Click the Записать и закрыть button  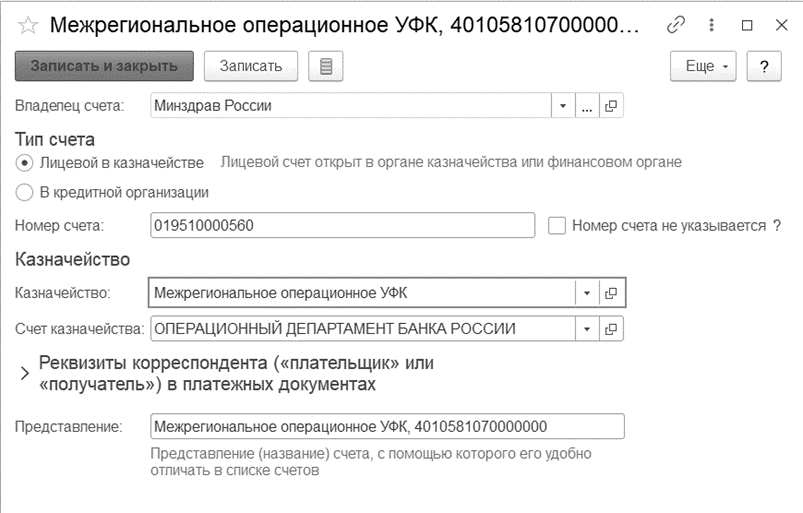click(x=104, y=66)
